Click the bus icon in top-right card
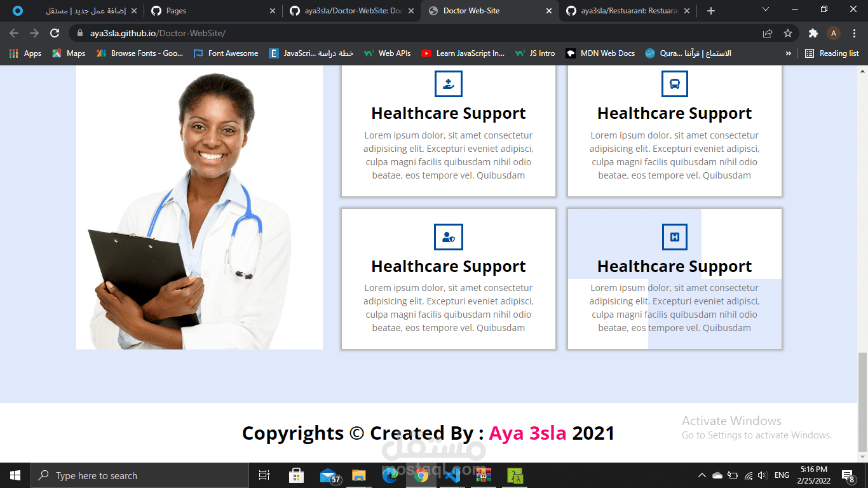The height and width of the screenshot is (488, 868). pos(675,84)
